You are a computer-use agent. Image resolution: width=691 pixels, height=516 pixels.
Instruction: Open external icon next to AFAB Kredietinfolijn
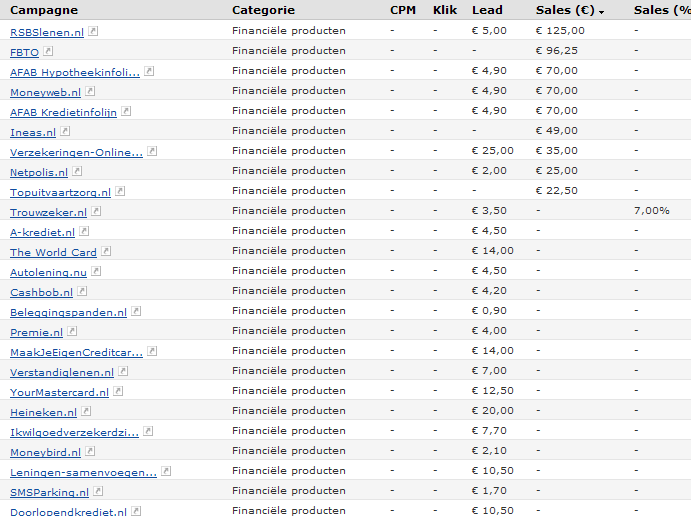[126, 111]
